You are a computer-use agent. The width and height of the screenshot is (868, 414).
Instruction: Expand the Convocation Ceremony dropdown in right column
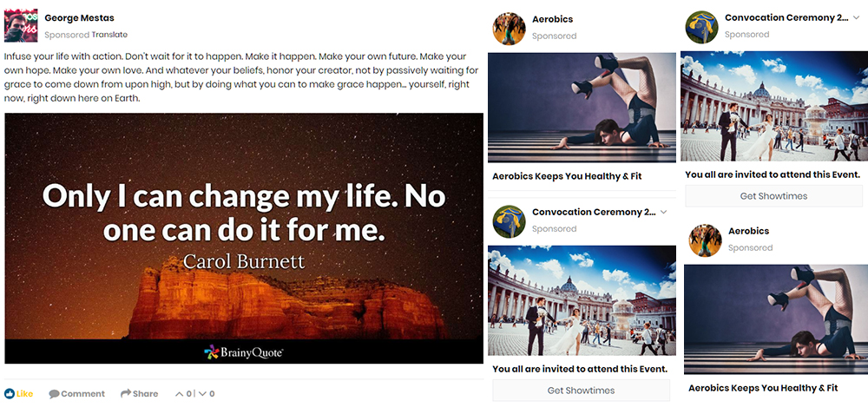click(857, 17)
